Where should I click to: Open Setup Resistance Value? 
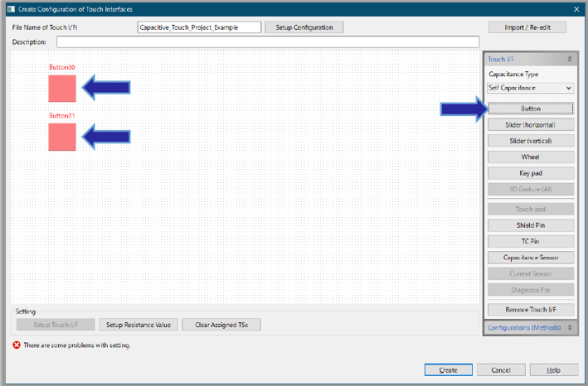tap(138, 325)
